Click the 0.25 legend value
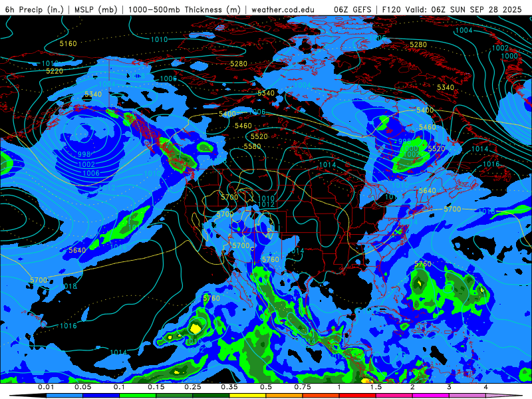The image size is (532, 399). tap(193, 387)
